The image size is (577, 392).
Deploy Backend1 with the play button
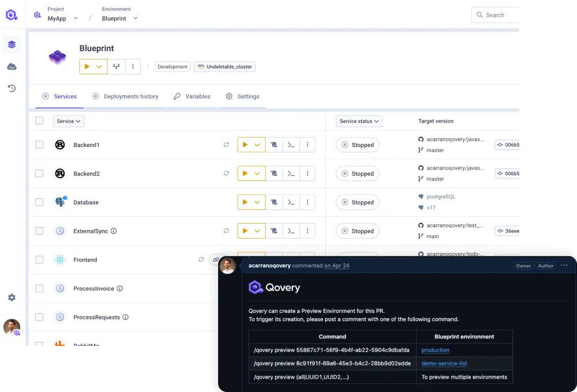(x=245, y=145)
